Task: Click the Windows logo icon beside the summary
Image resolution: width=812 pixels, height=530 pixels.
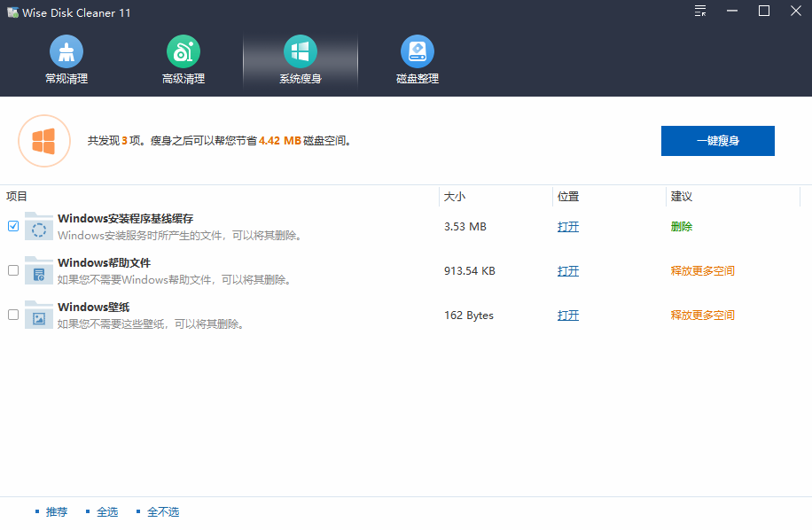Action: click(x=44, y=141)
